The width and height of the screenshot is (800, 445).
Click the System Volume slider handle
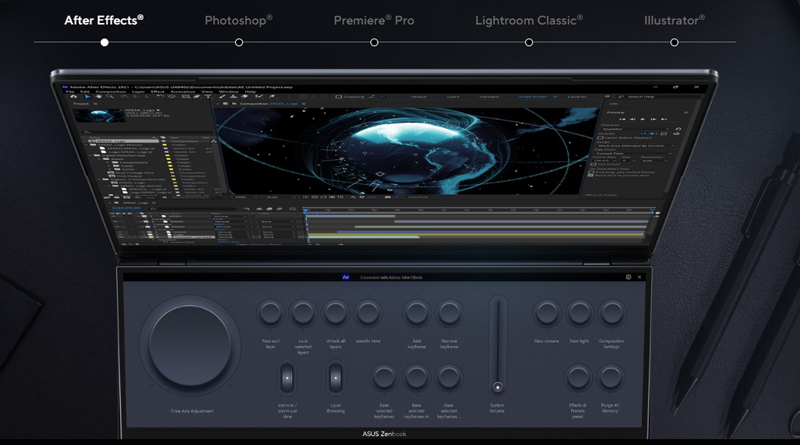click(x=498, y=387)
